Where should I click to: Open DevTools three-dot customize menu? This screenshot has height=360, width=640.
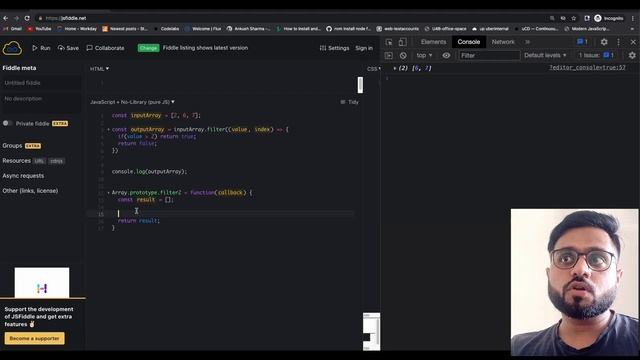click(x=618, y=42)
